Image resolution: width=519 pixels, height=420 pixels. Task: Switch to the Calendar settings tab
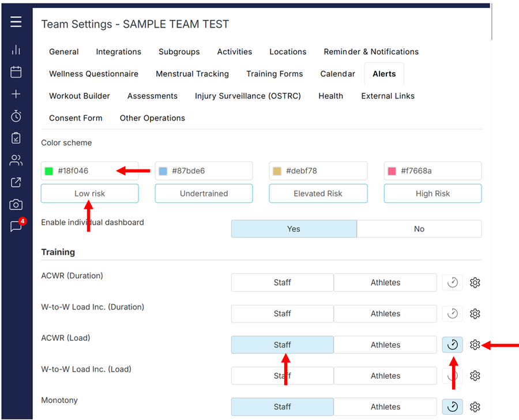pos(337,74)
